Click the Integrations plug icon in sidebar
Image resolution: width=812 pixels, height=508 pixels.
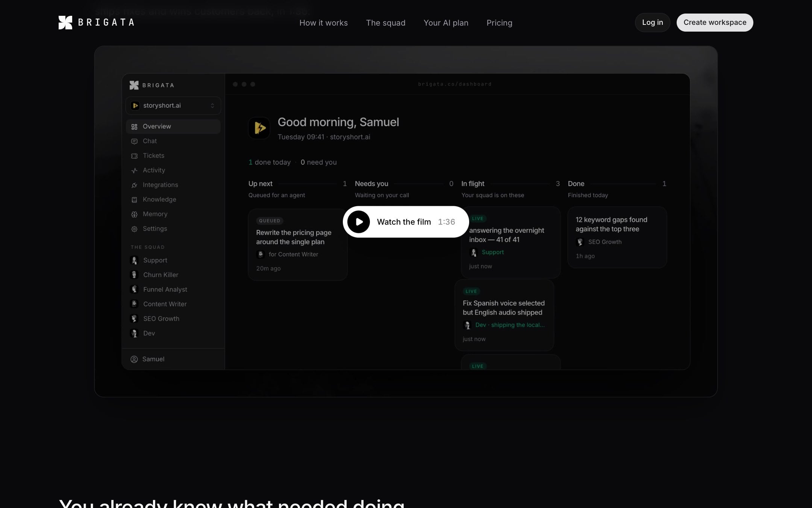(x=134, y=185)
